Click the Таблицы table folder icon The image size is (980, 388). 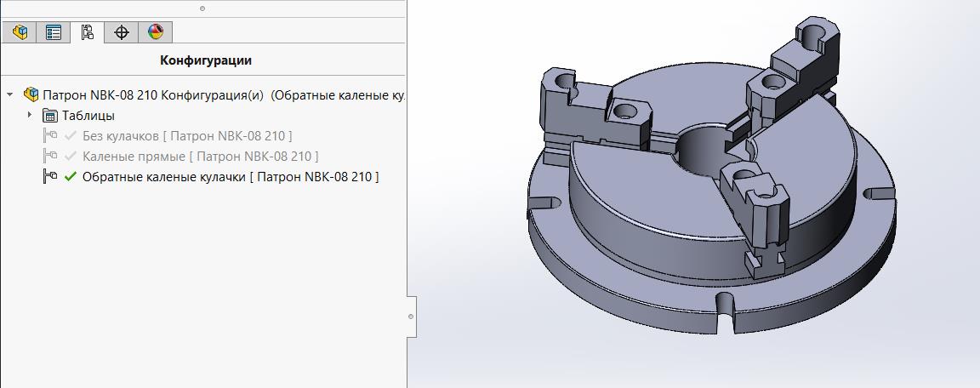(50, 116)
